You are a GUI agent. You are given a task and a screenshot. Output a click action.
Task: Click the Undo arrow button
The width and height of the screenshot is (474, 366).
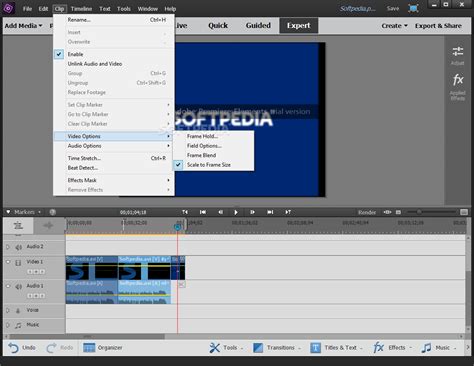click(x=13, y=348)
